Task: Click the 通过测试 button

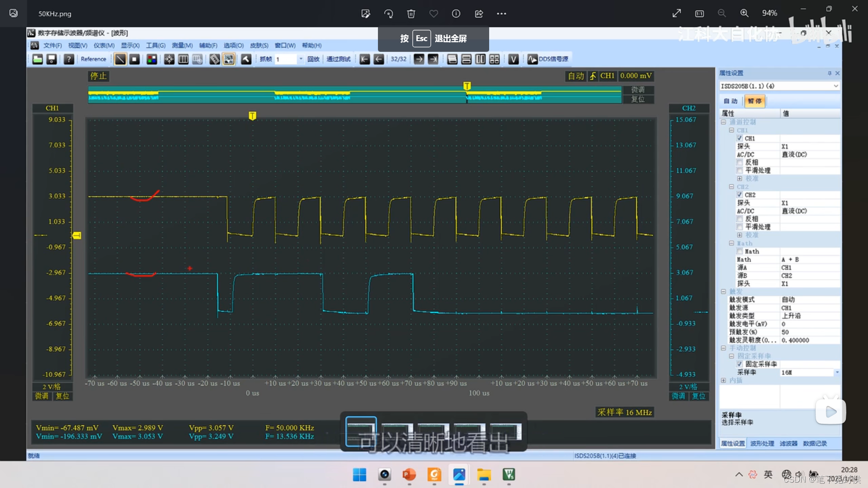Action: pos(338,59)
